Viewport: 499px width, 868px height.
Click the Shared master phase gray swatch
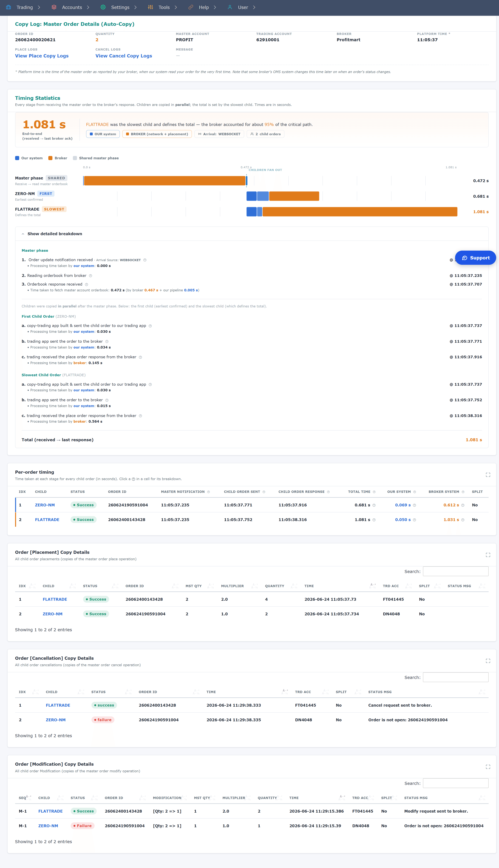[x=75, y=158]
